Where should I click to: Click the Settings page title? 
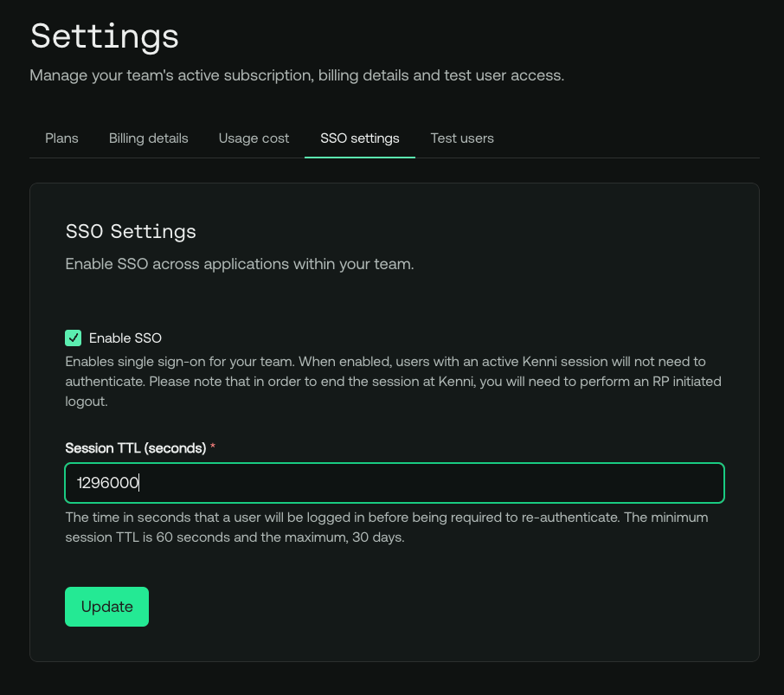[x=105, y=36]
